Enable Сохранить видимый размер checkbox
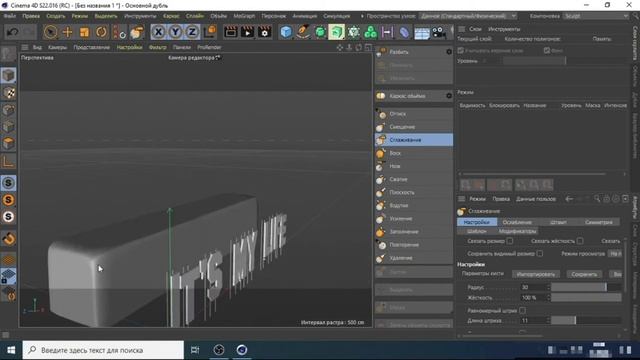Viewport: 640px width, 360px height. [x=540, y=253]
